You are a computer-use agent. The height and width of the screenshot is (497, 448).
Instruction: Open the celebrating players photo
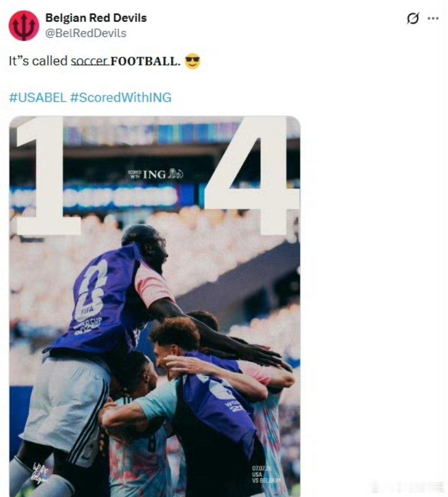pos(155,306)
